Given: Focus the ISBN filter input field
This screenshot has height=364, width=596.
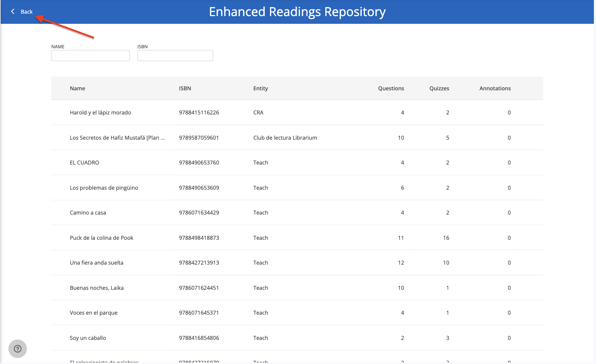Looking at the screenshot, I should [x=175, y=56].
